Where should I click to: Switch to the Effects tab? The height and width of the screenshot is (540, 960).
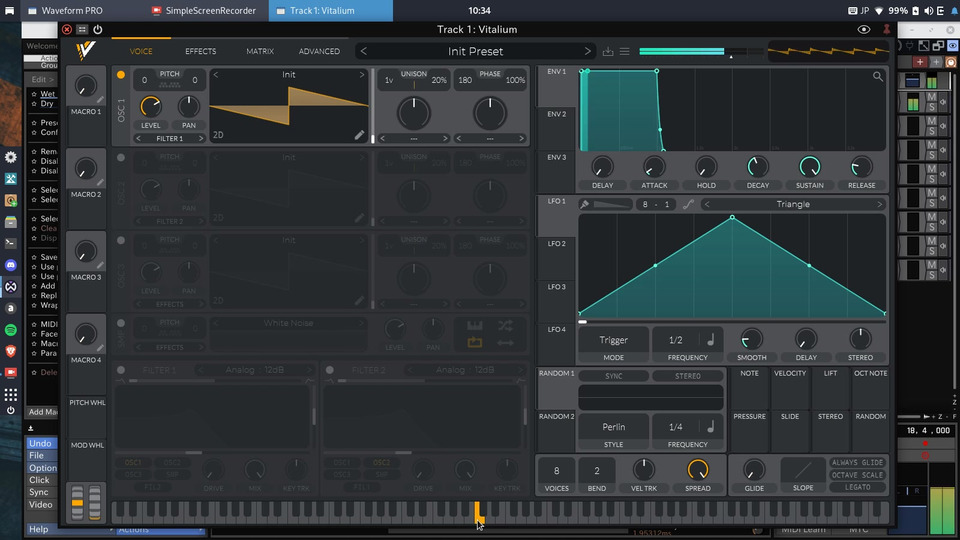(200, 51)
